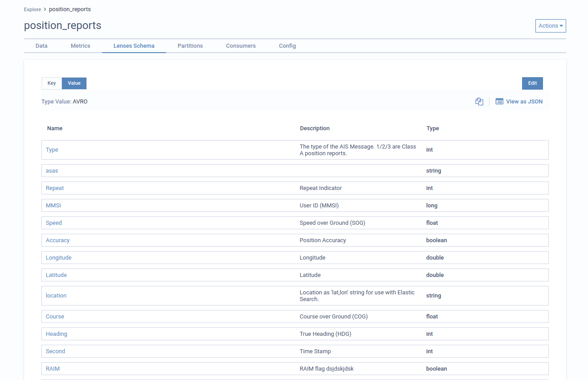Click the string type of asas
The height and width of the screenshot is (380, 588).
434,171
